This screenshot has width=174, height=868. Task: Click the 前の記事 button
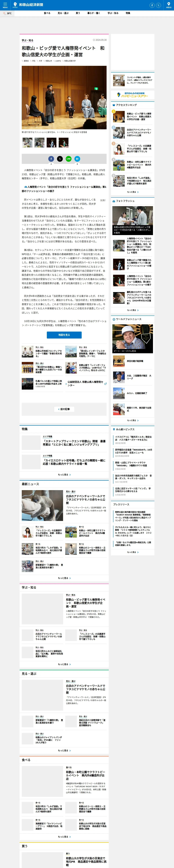(x=64, y=409)
